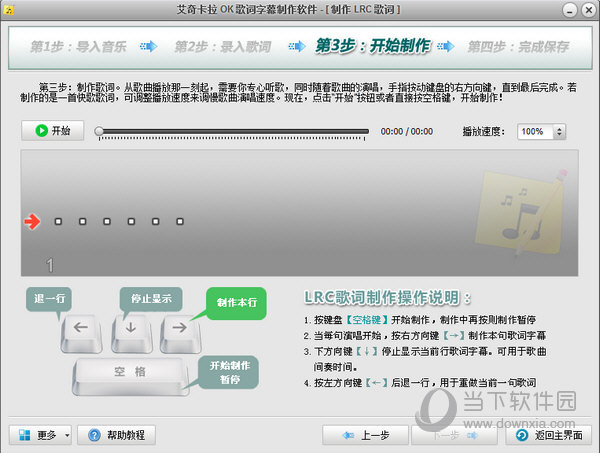The height and width of the screenshot is (453, 600).
Task: Click the line number 1 in preview
Action: (50, 265)
